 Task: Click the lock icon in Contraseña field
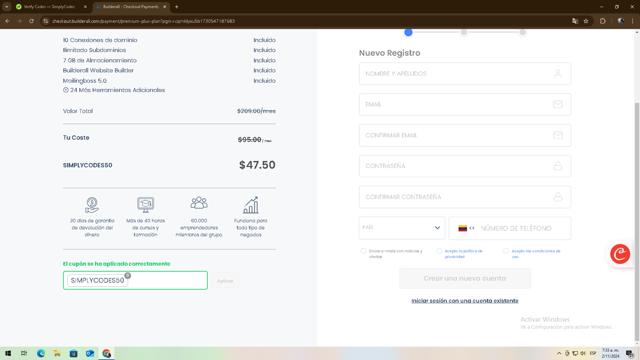[558, 166]
